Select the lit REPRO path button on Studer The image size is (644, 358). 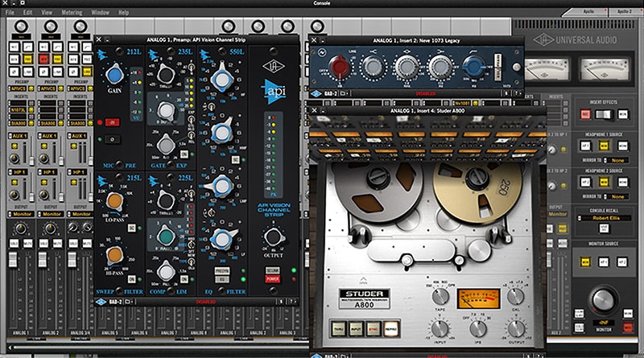click(390, 329)
